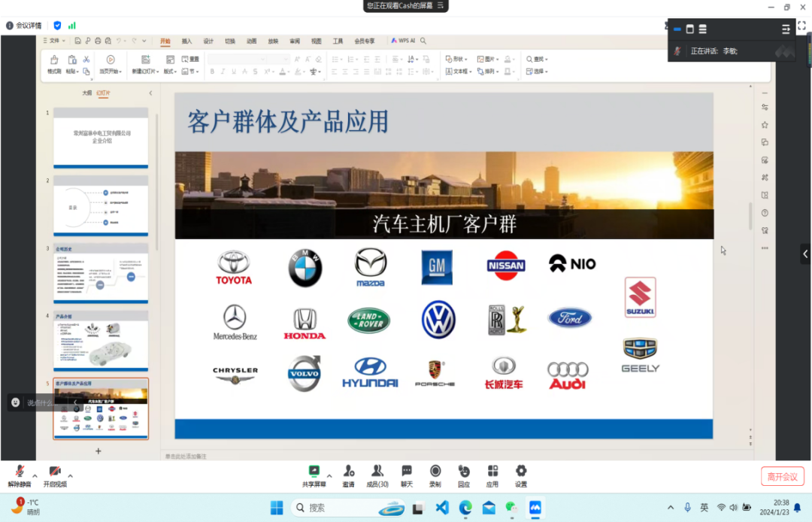Open the 邀请 (Invite) participants icon

click(349, 472)
